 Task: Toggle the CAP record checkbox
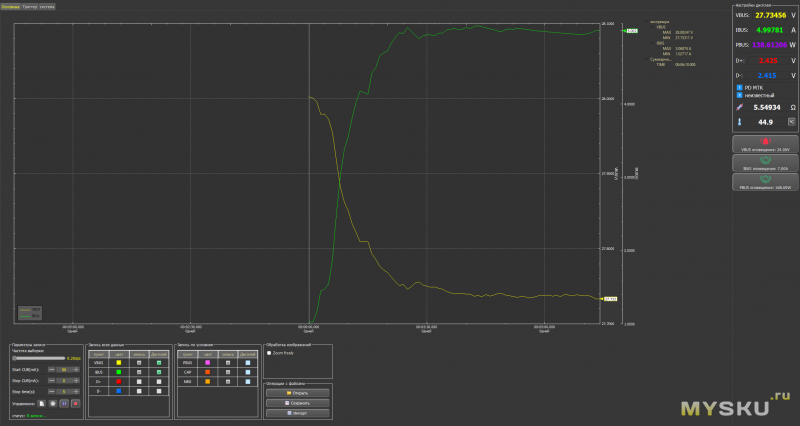(228, 372)
